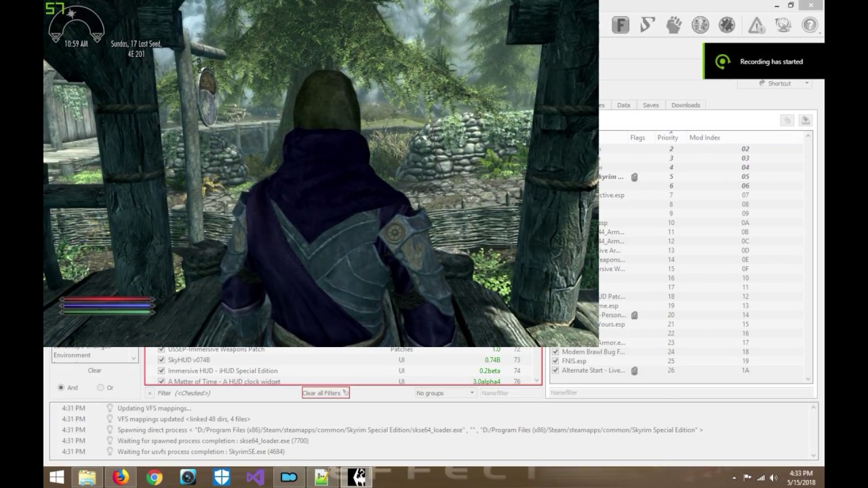This screenshot has height=488, width=868.
Task: Open the round figures emblem tool icon
Action: [x=700, y=26]
